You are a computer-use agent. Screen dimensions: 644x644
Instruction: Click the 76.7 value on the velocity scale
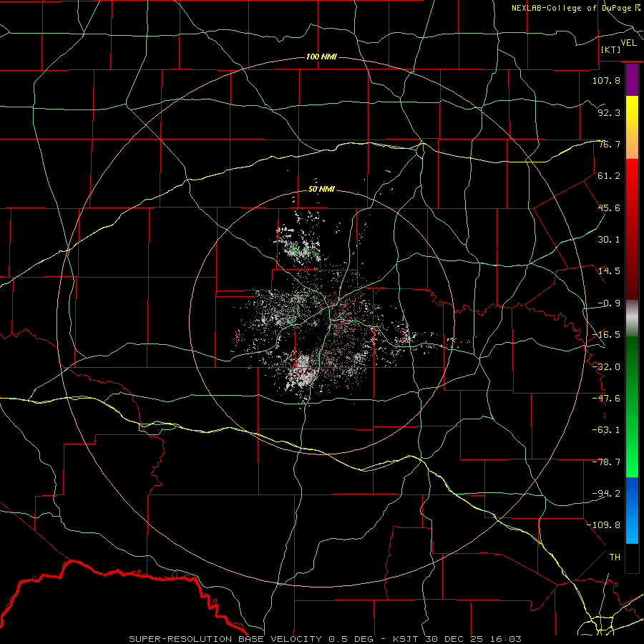(x=609, y=144)
